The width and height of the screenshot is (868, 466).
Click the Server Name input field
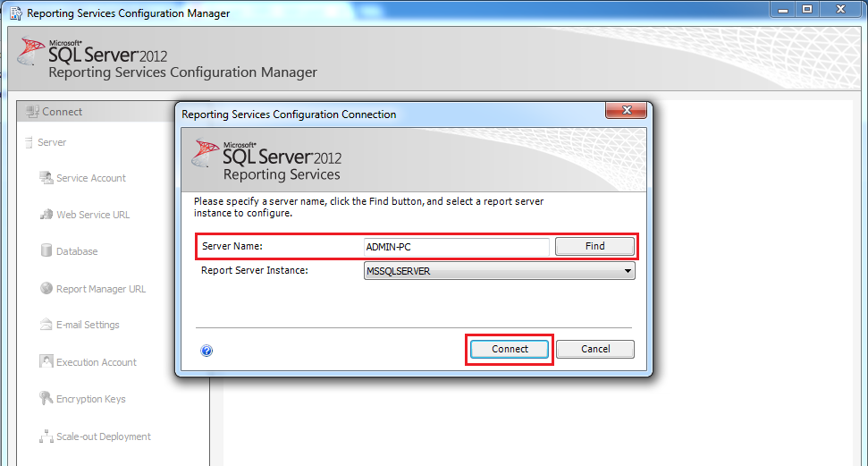click(456, 247)
